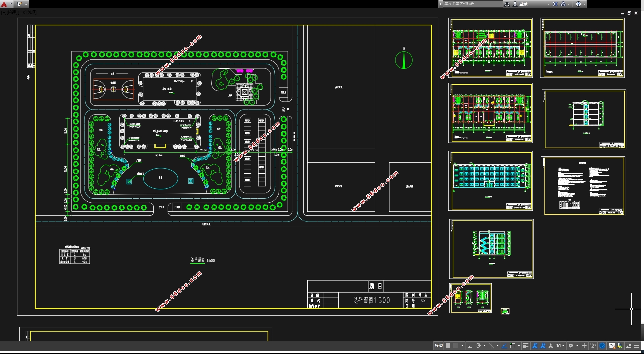Click the Save As quick access icon
The image size is (644, 354).
tap(19, 4)
